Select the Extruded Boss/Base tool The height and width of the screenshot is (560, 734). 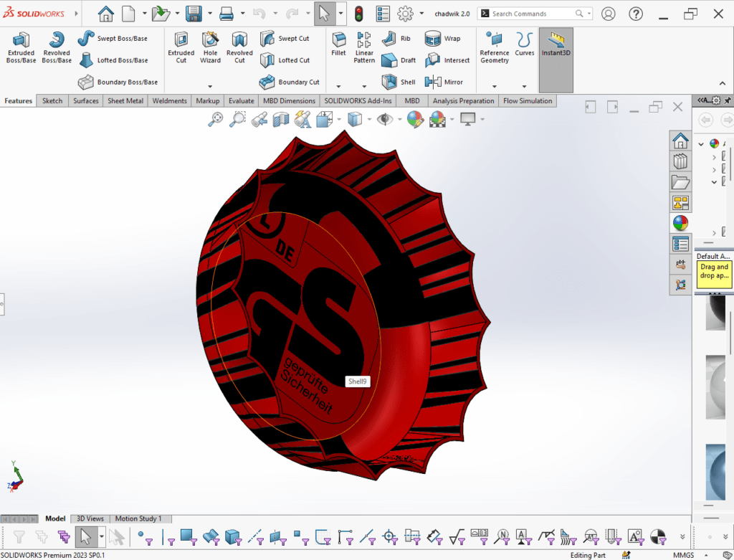(x=21, y=47)
